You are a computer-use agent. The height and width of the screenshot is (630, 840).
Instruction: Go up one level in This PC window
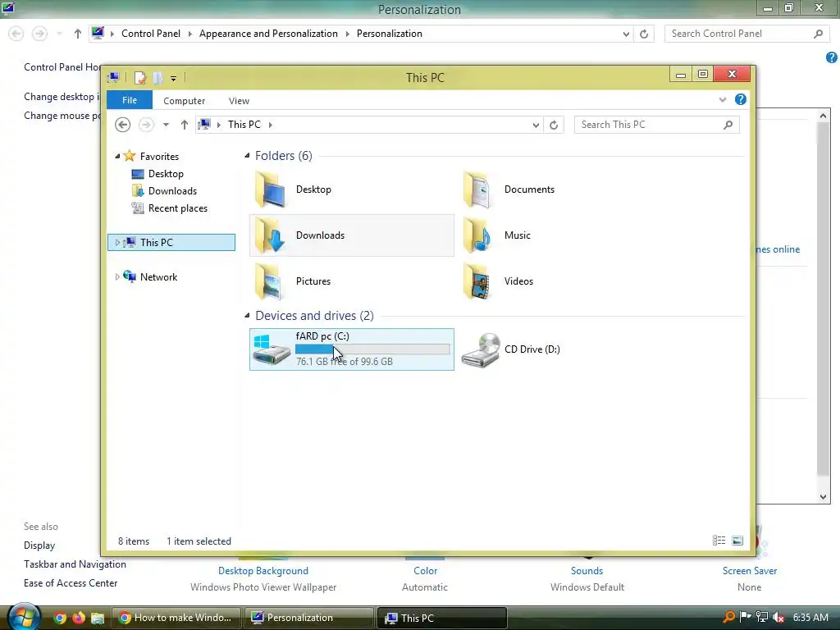pos(185,125)
